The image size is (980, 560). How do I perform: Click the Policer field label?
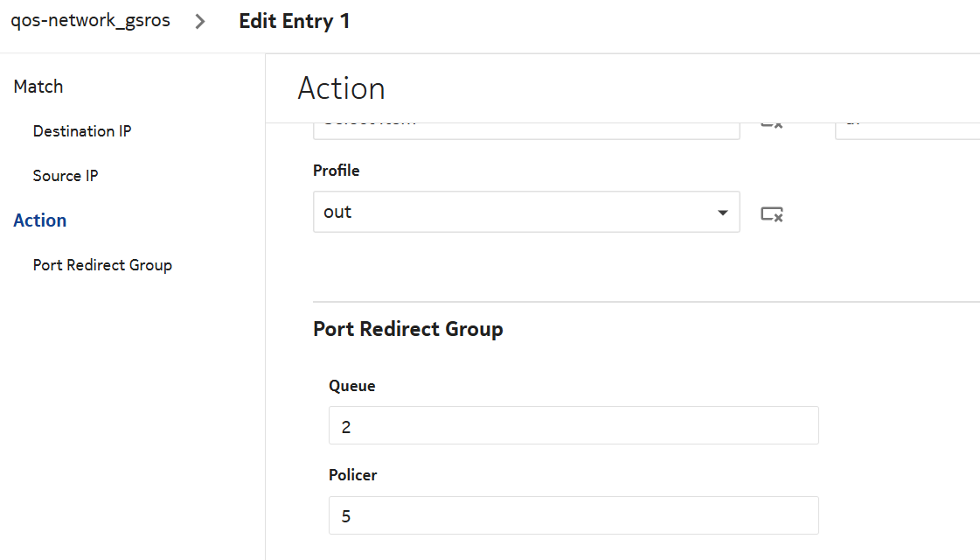click(x=353, y=475)
